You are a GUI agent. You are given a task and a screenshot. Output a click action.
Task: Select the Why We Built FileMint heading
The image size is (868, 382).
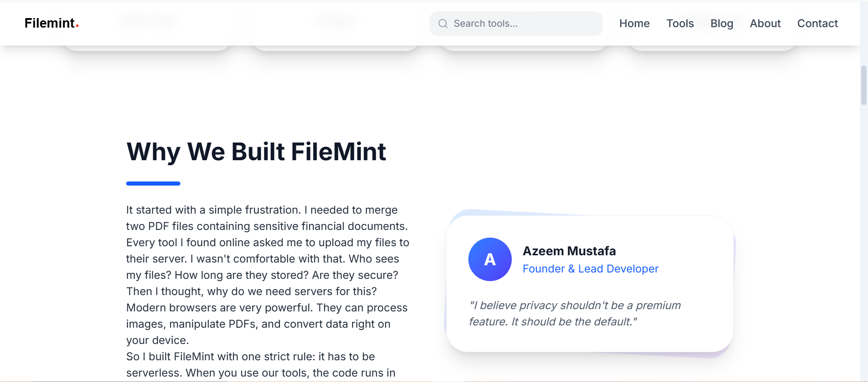point(256,152)
